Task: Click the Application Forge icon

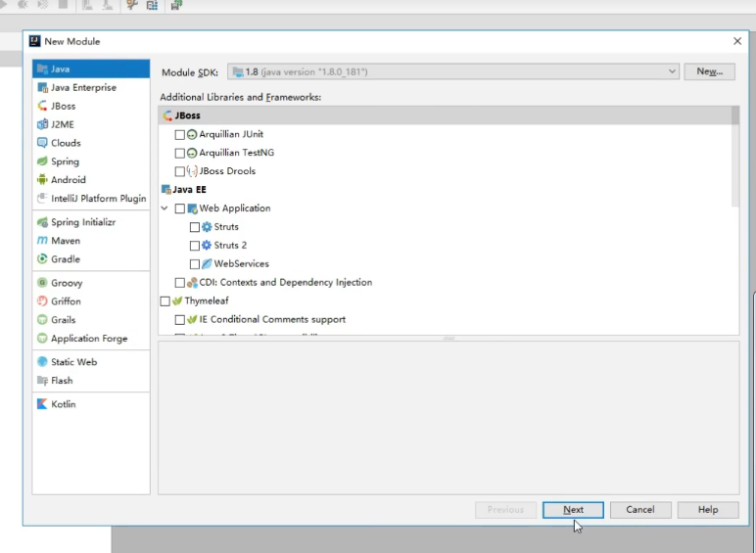Action: click(42, 338)
